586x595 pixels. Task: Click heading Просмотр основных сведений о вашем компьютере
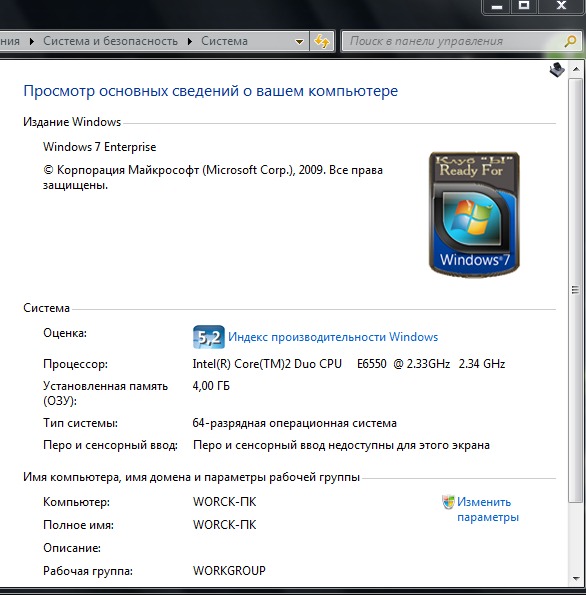click(x=211, y=91)
